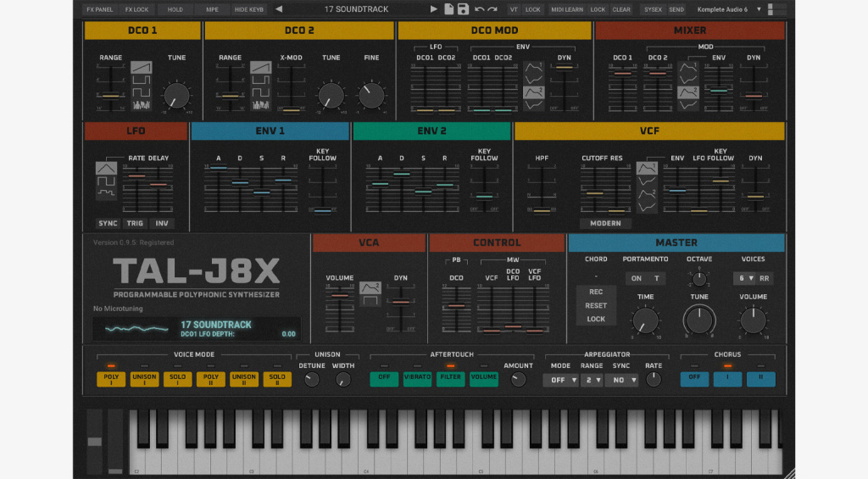
Task: Toggle RR voice allocation
Action: 764,278
